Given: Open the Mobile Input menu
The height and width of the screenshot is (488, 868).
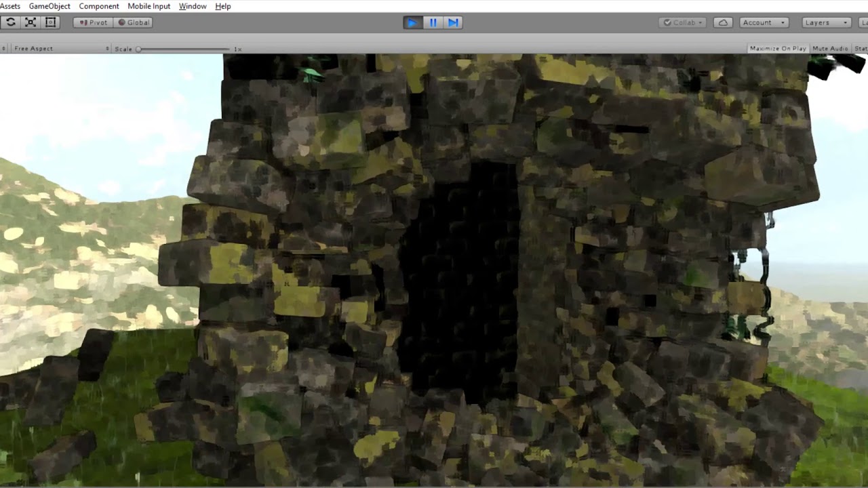Looking at the screenshot, I should click(x=149, y=6).
